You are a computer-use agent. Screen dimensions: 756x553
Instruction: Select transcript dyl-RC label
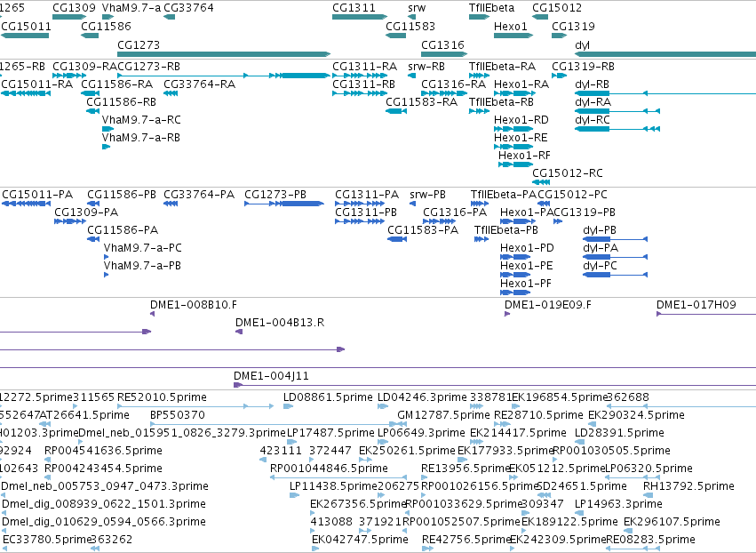[592, 120]
